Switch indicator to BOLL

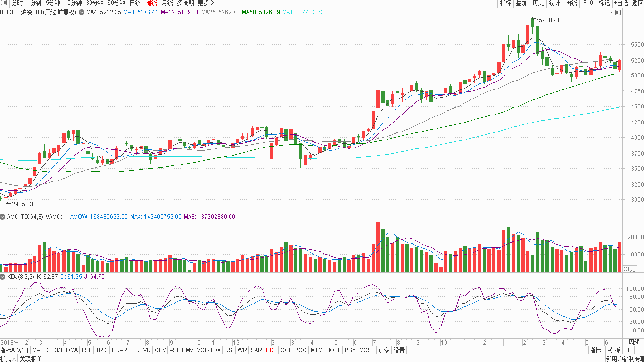333,350
